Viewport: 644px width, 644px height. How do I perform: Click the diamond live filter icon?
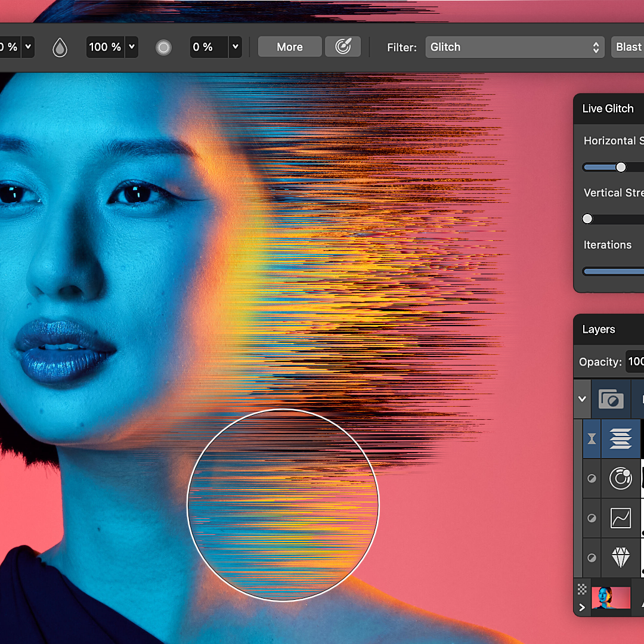coord(621,558)
